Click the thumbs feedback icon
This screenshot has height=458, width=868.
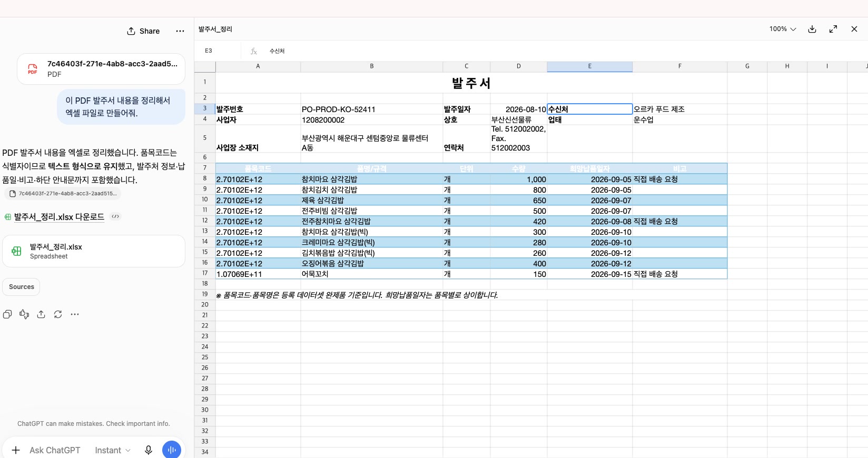click(24, 314)
